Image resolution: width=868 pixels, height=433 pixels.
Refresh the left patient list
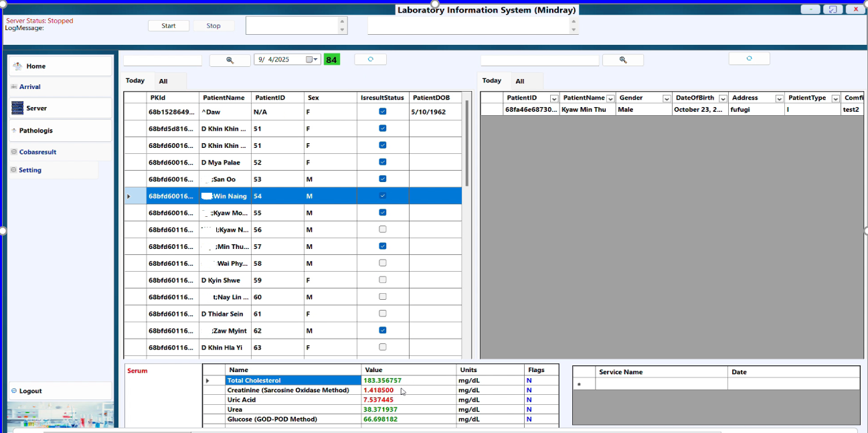(371, 59)
